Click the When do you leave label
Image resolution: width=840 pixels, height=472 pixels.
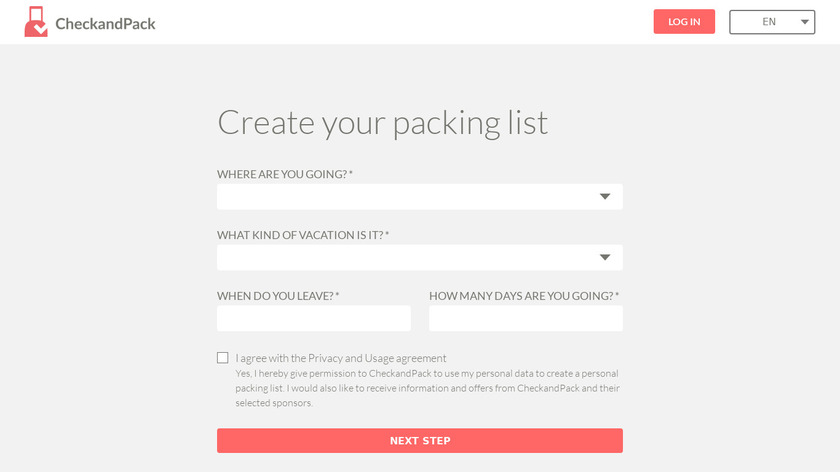click(x=278, y=296)
